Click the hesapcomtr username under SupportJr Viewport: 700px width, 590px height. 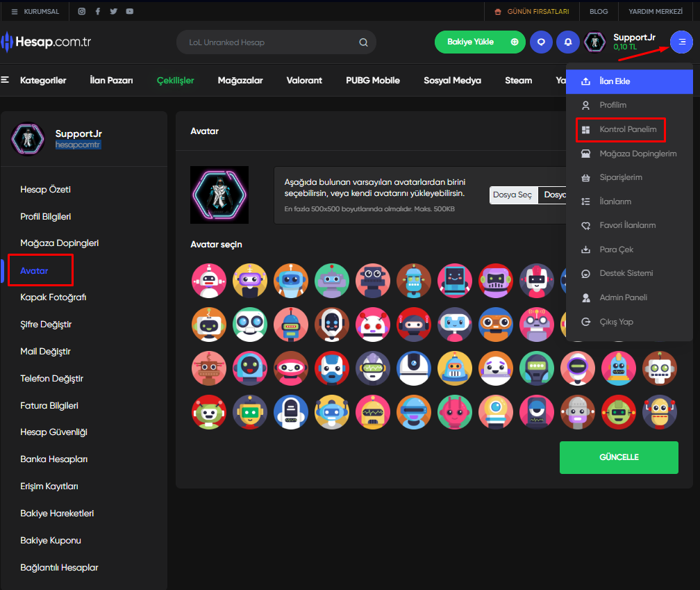coord(78,145)
